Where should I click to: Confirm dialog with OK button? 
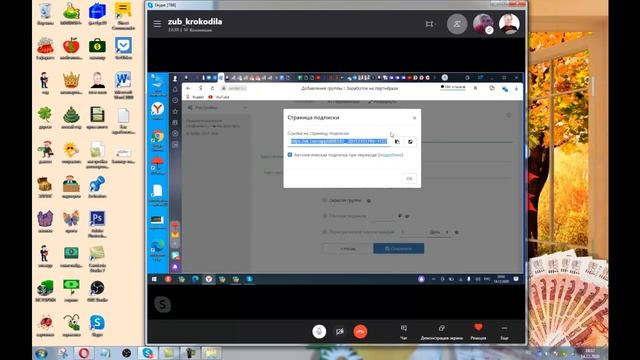pyautogui.click(x=409, y=178)
